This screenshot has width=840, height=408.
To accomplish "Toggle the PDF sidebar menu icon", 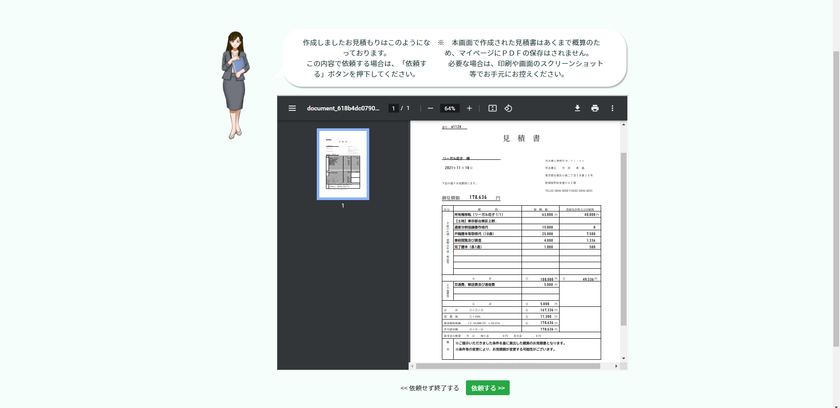I will [292, 108].
